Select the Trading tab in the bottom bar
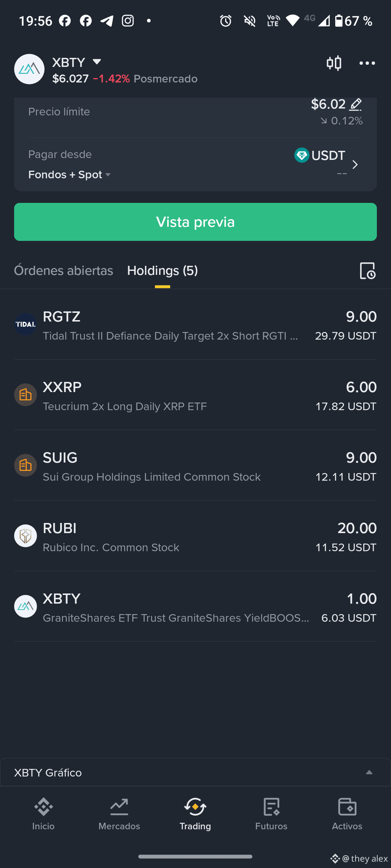The image size is (391, 868). [195, 814]
